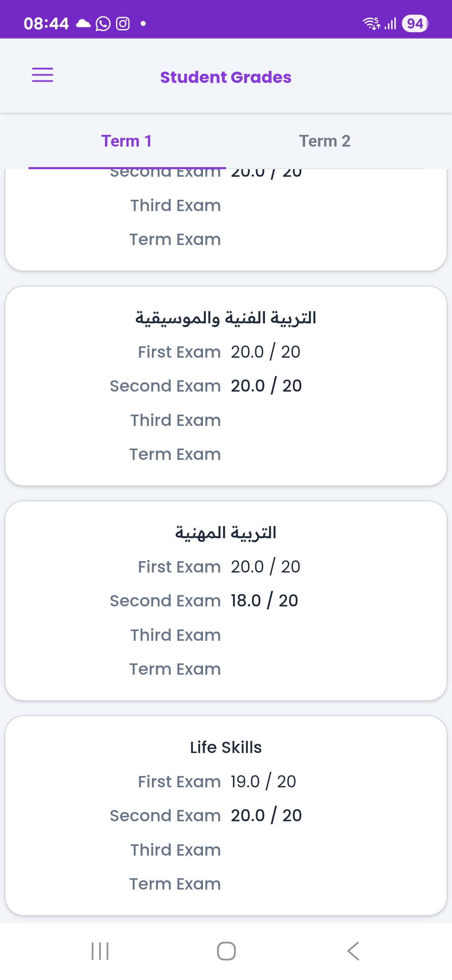Tap the Android back navigation button
The height and width of the screenshot is (980, 452).
click(353, 951)
